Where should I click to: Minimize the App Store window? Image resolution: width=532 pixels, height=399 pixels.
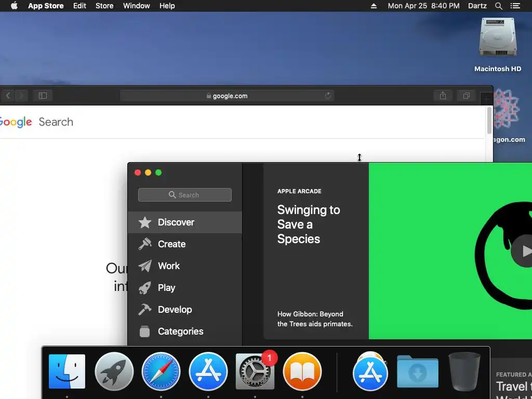click(x=148, y=172)
